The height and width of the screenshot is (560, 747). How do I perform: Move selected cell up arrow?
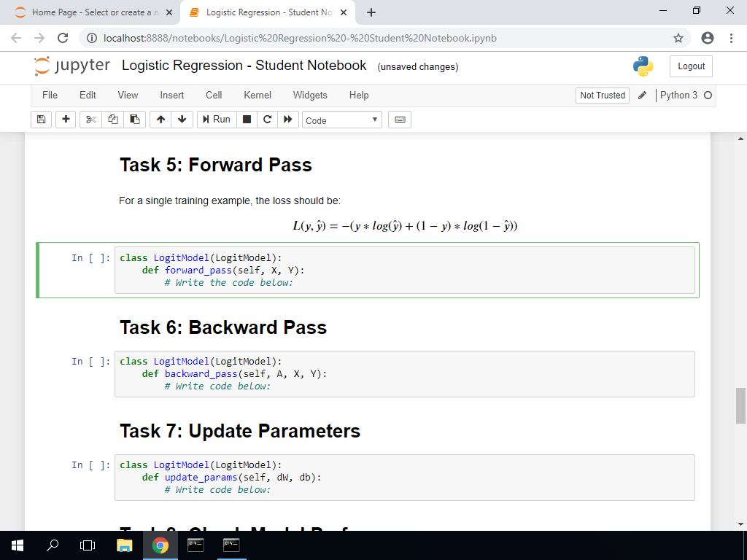[160, 120]
